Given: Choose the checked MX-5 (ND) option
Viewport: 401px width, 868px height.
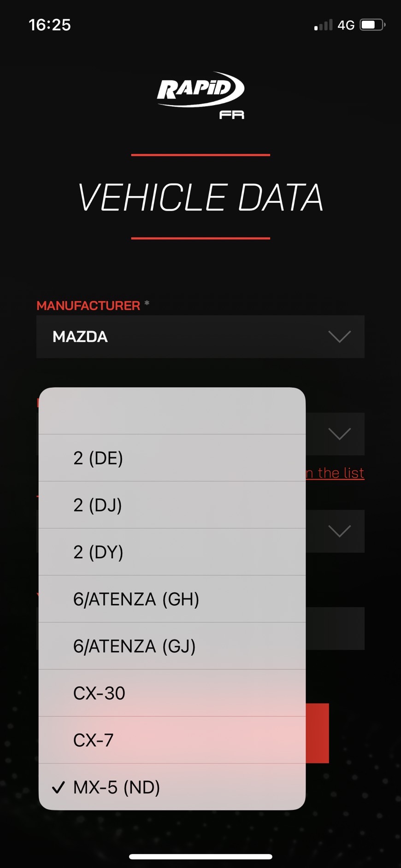Looking at the screenshot, I should pyautogui.click(x=172, y=787).
